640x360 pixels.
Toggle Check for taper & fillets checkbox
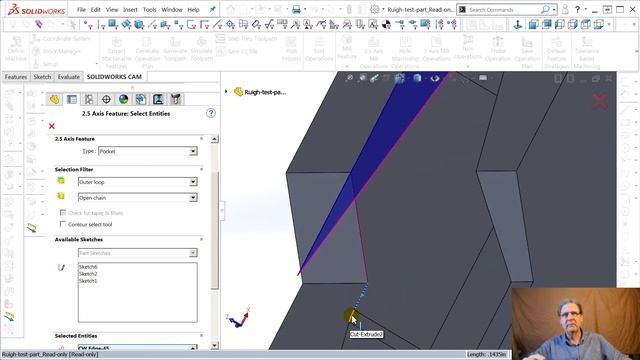(63, 213)
